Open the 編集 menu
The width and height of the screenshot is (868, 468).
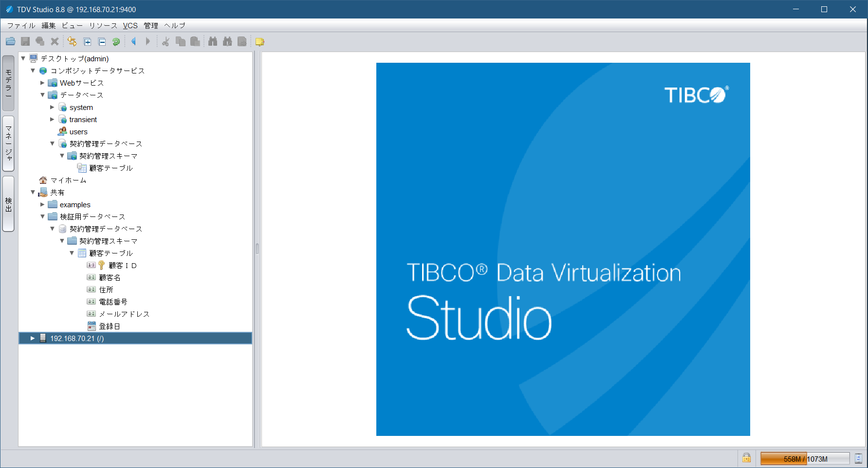click(49, 25)
